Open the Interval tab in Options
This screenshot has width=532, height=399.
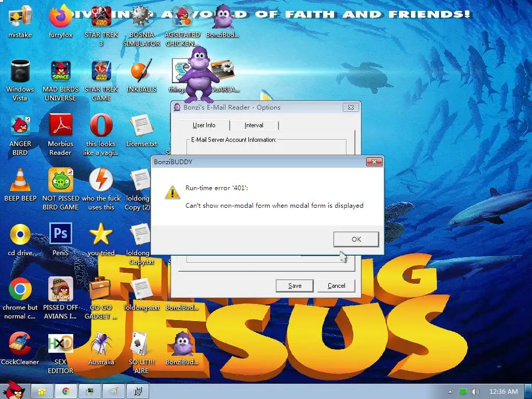254,125
